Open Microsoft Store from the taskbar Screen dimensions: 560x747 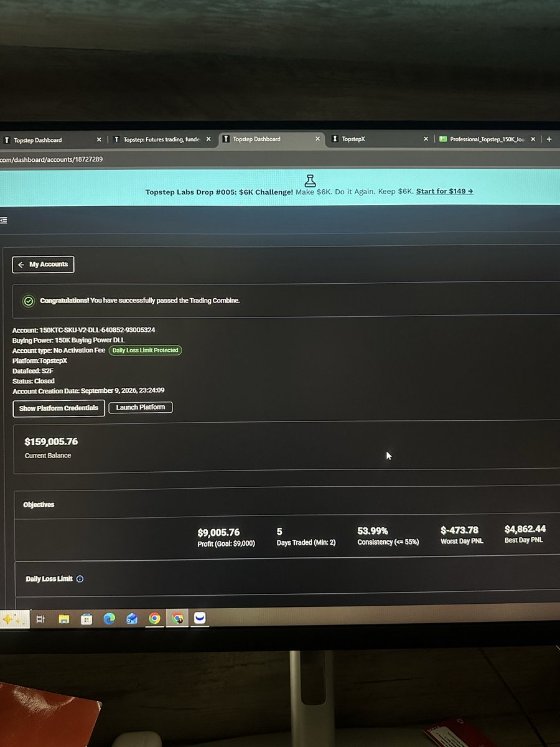tap(86, 619)
